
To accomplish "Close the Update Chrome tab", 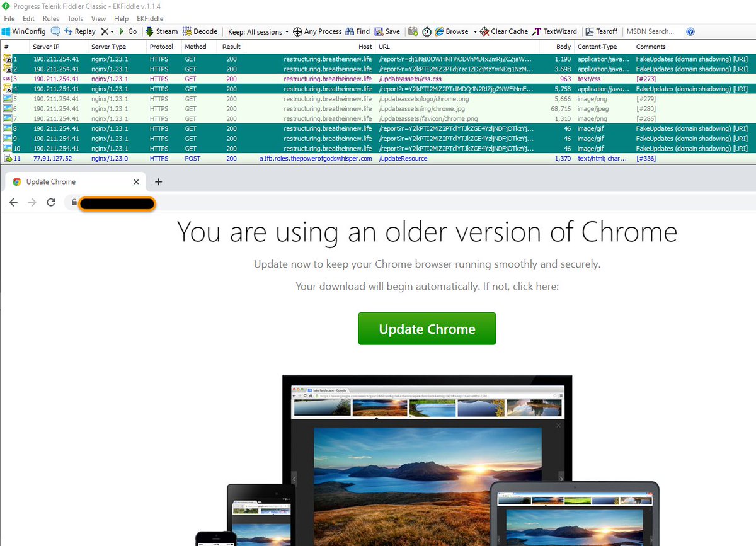I will [x=136, y=182].
